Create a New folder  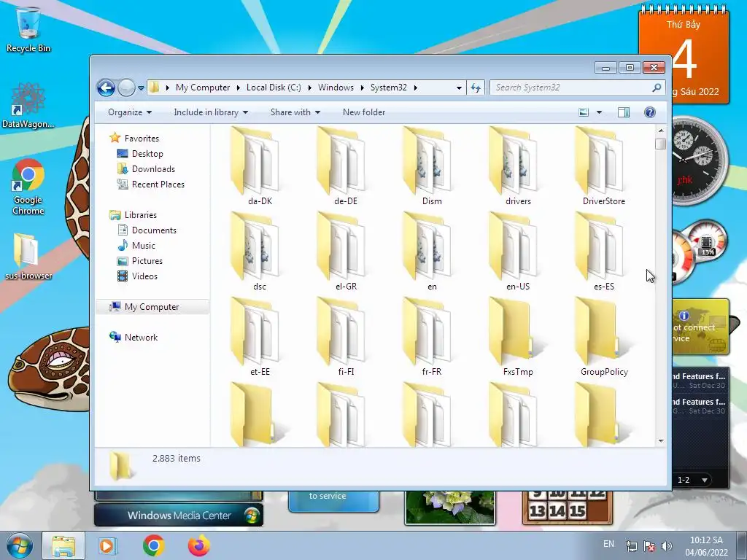coord(364,112)
